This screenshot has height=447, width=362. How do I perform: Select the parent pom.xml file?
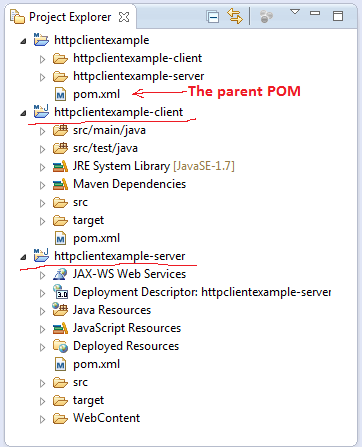click(96, 94)
